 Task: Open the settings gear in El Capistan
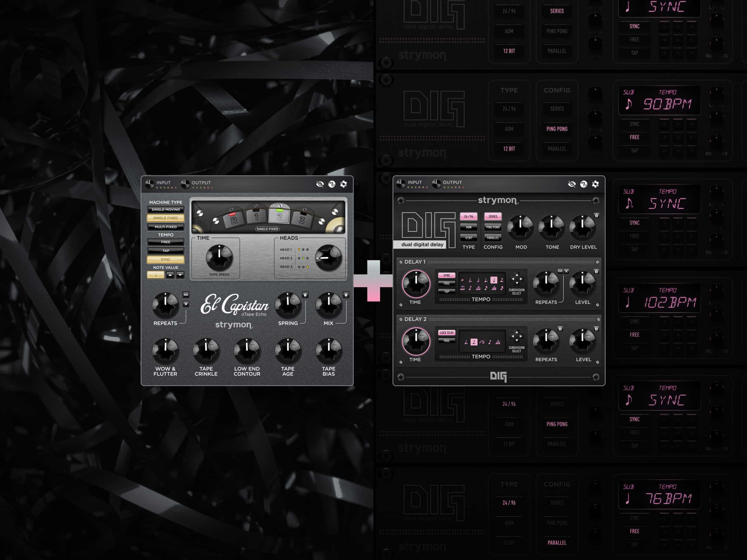point(343,184)
